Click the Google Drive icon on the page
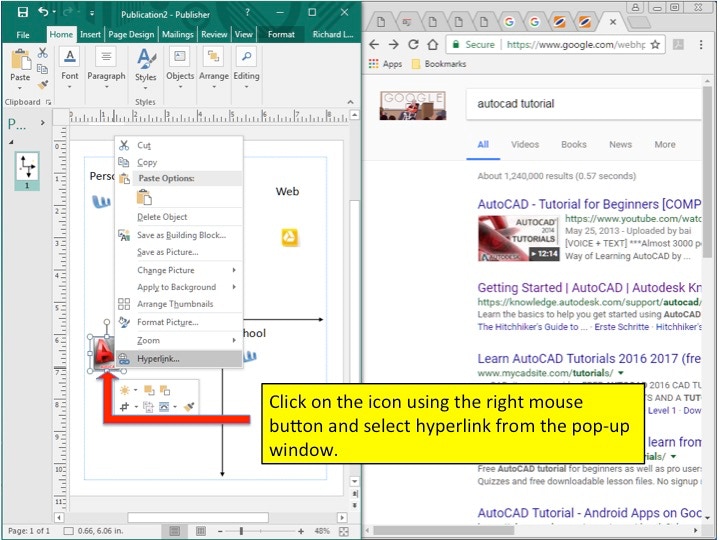This screenshot has width=720, height=540. (x=290, y=237)
